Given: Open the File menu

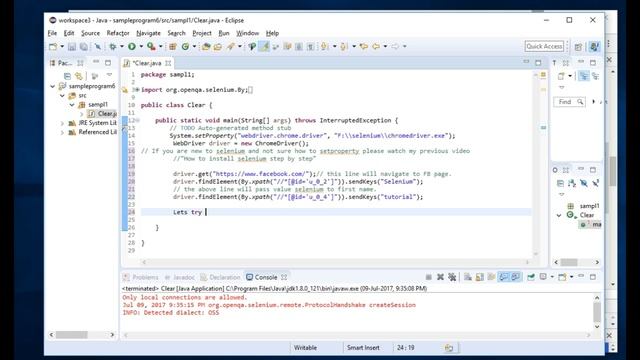Looking at the screenshot, I should pyautogui.click(x=52, y=33).
